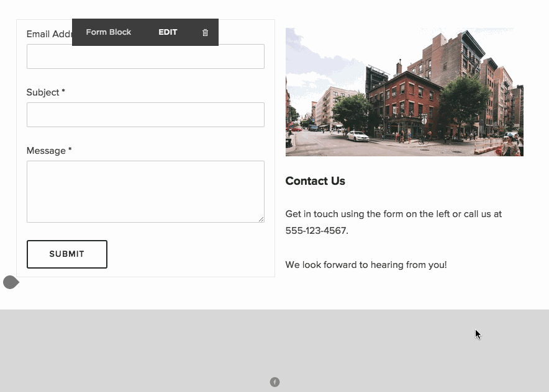Click the Message field label

click(48, 151)
